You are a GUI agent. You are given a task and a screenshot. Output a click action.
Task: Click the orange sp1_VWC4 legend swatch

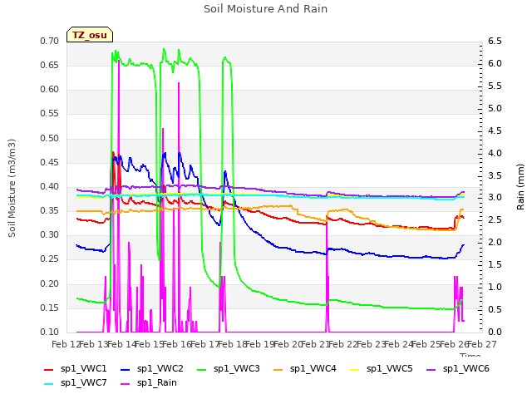tap(278, 369)
